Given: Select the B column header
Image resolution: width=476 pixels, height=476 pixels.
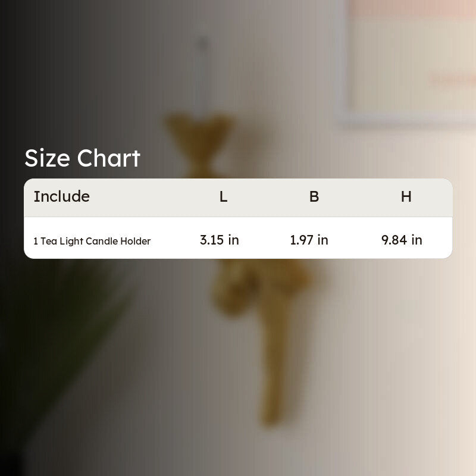Looking at the screenshot, I should point(314,196).
